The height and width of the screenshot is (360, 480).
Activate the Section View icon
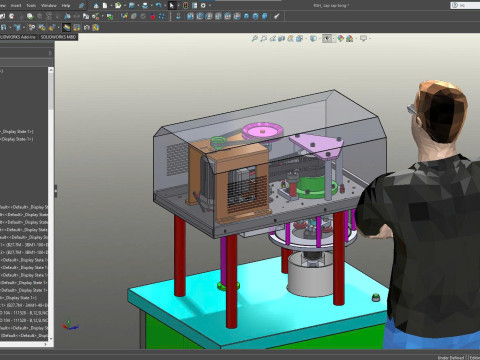pyautogui.click(x=282, y=38)
